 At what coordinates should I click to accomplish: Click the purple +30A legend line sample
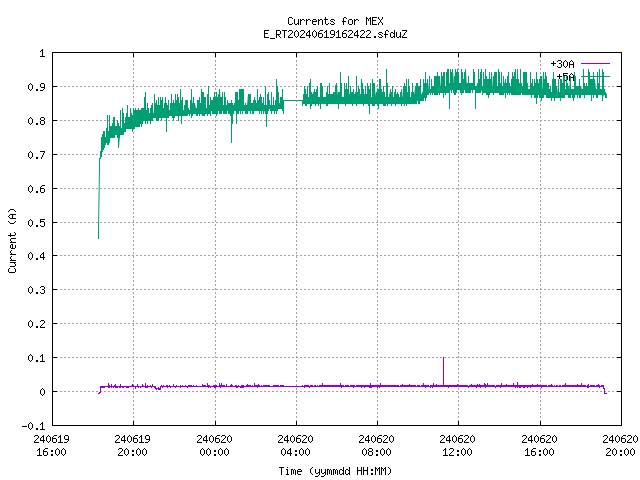tap(595, 64)
